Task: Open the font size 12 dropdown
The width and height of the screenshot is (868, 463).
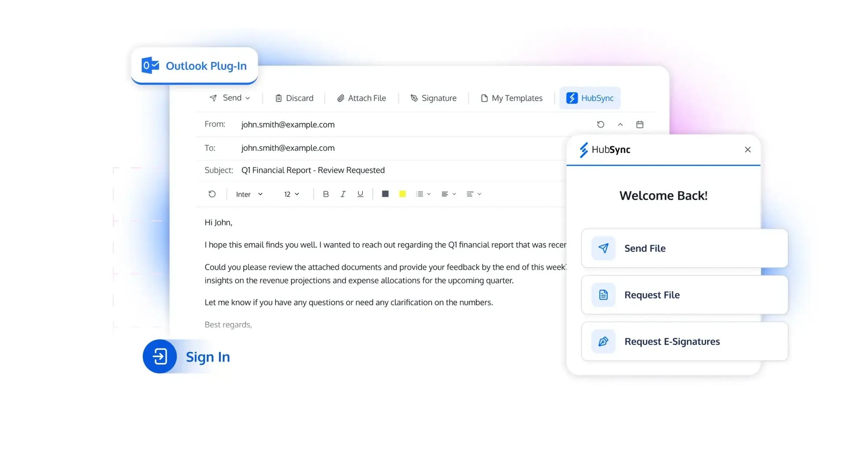Action: click(290, 194)
